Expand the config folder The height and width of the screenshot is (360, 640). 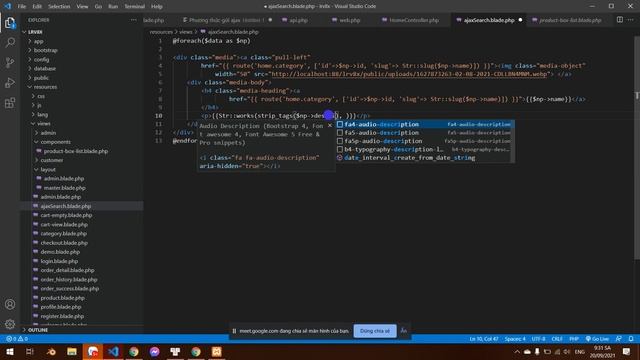point(41,60)
